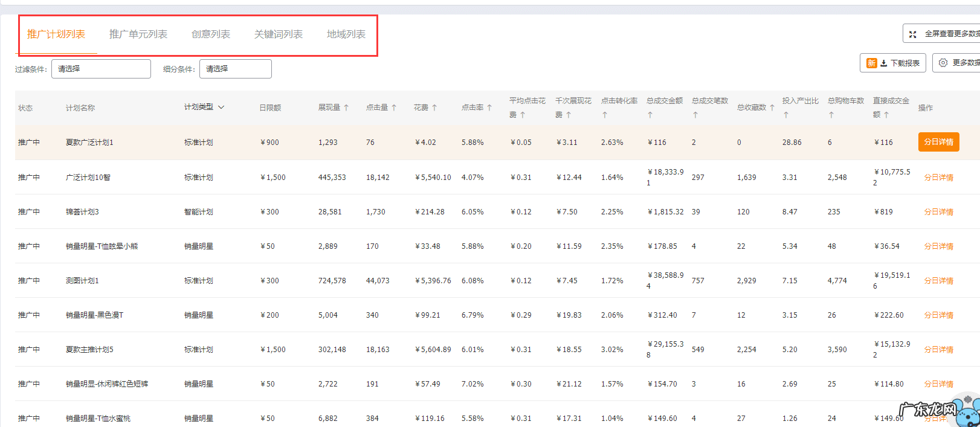Open the 创意列表 tab

pos(211,34)
